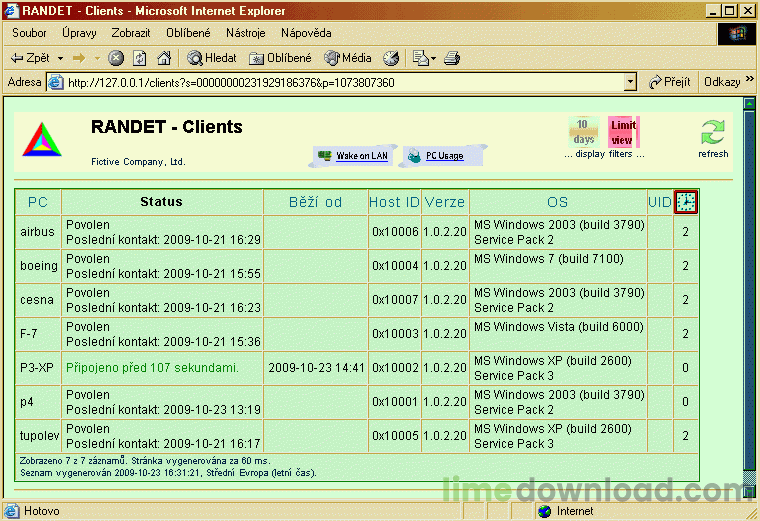Click the Hotovo status bar page icon
Screen dimensions: 760x521
click(x=12, y=511)
